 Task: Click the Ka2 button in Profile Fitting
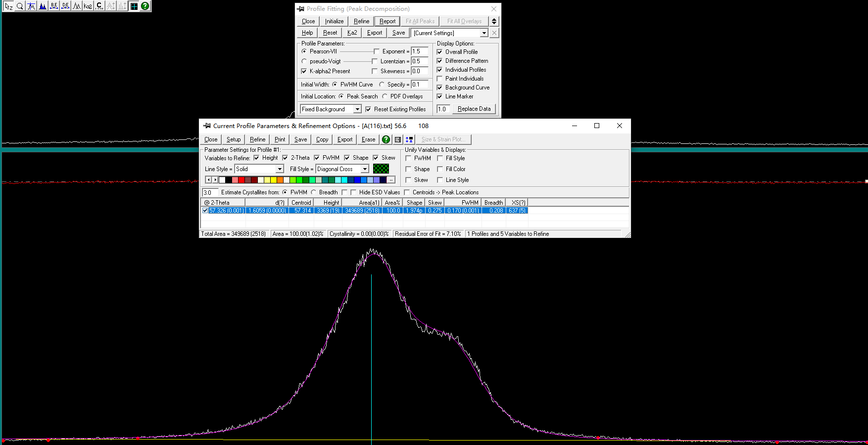point(352,33)
